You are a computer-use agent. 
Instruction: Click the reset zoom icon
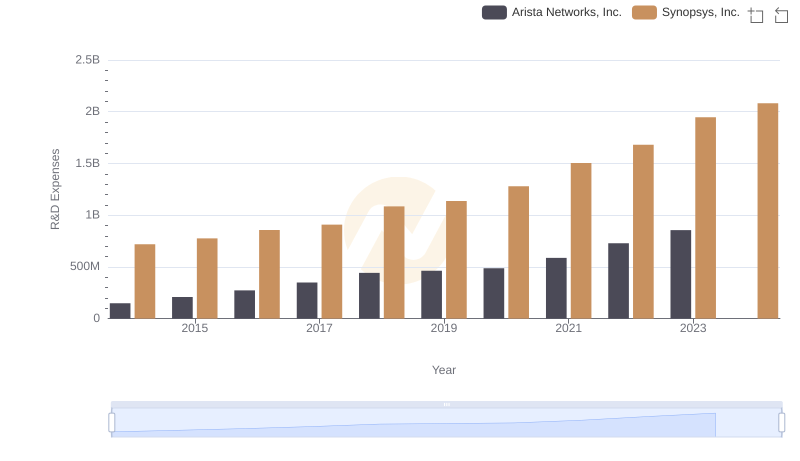coord(781,15)
